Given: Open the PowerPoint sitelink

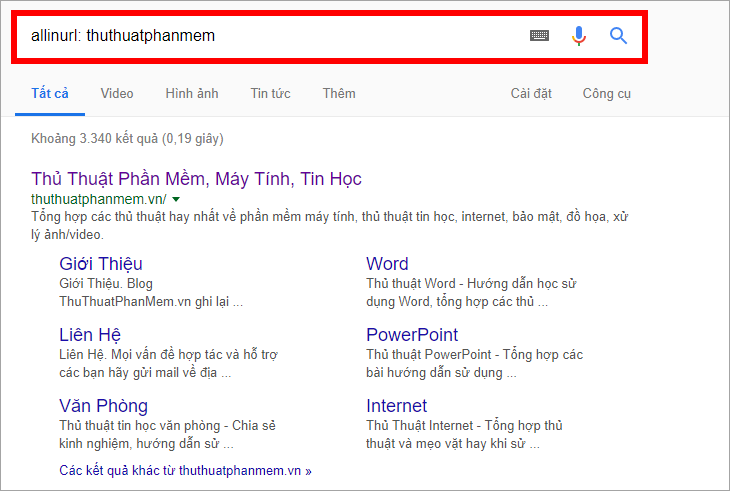Looking at the screenshot, I should (412, 335).
